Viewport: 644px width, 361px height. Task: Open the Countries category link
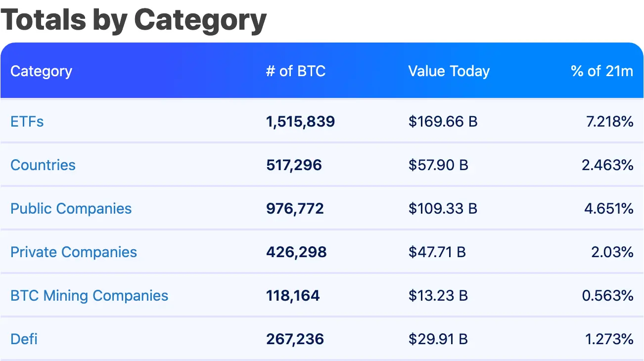coord(43,165)
